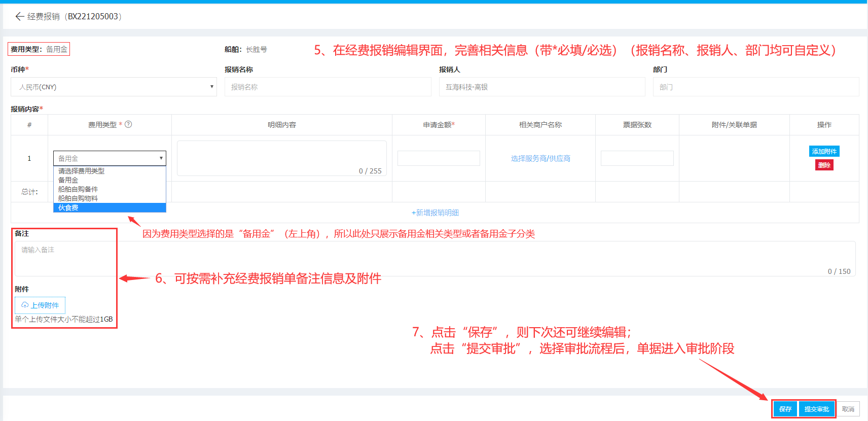Click the help question mark beside 费用类型
Viewport: 868px width, 421px height.
128,124
